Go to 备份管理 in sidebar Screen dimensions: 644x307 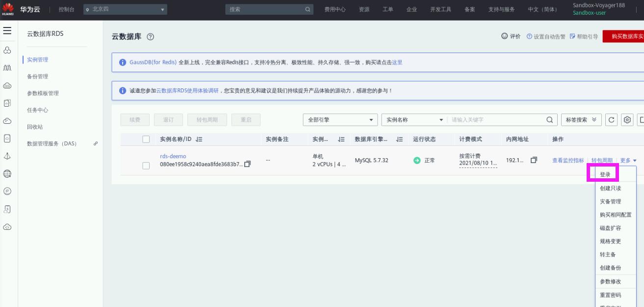point(37,76)
